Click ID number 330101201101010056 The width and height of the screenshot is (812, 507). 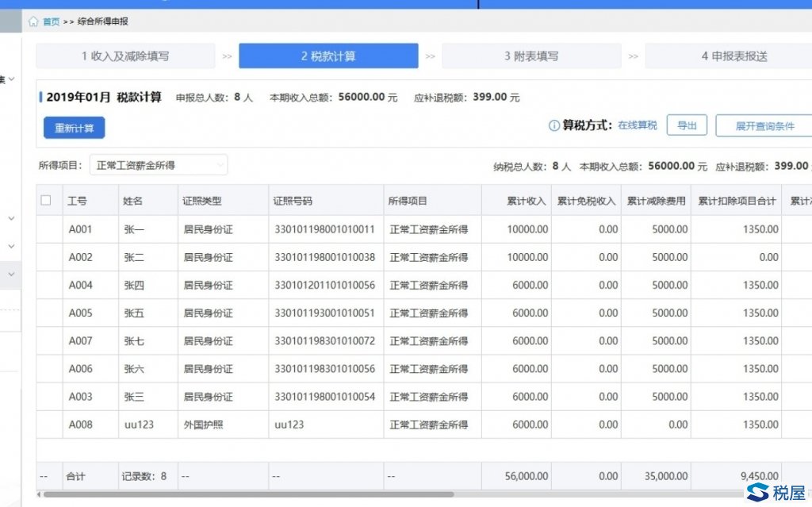coord(324,285)
